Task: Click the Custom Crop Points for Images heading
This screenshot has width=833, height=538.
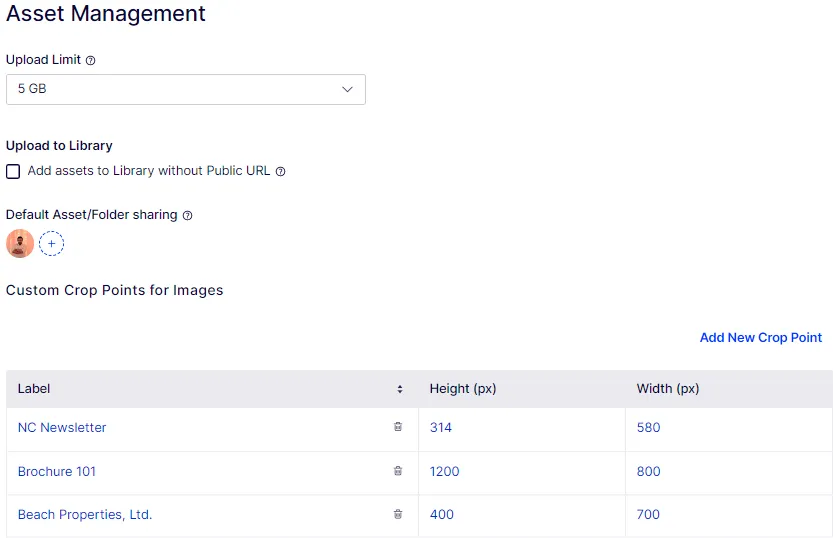Action: point(115,291)
